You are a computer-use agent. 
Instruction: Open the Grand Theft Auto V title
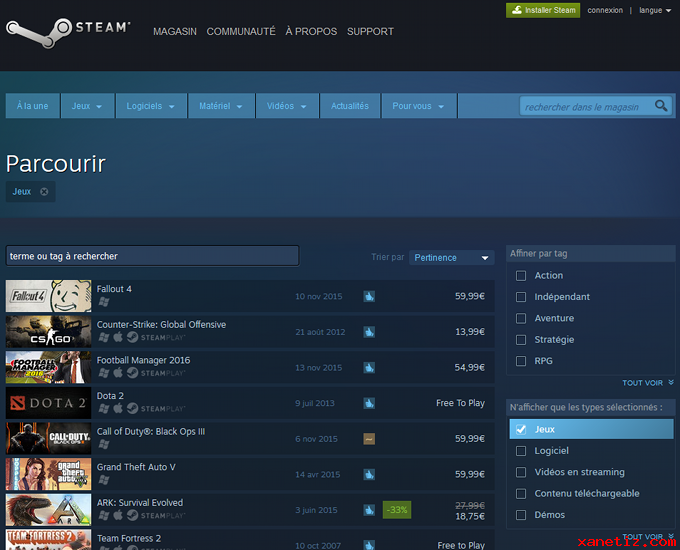tap(136, 467)
